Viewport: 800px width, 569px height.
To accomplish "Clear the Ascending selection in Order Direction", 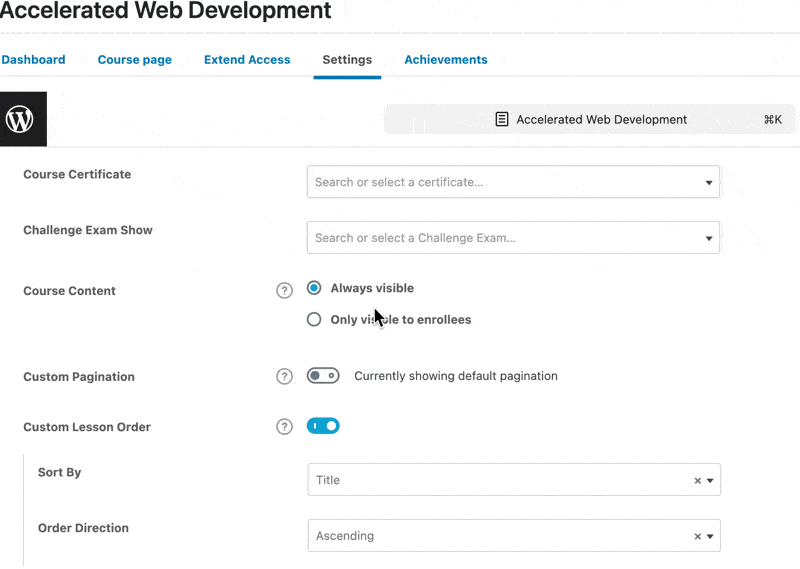I will click(697, 536).
